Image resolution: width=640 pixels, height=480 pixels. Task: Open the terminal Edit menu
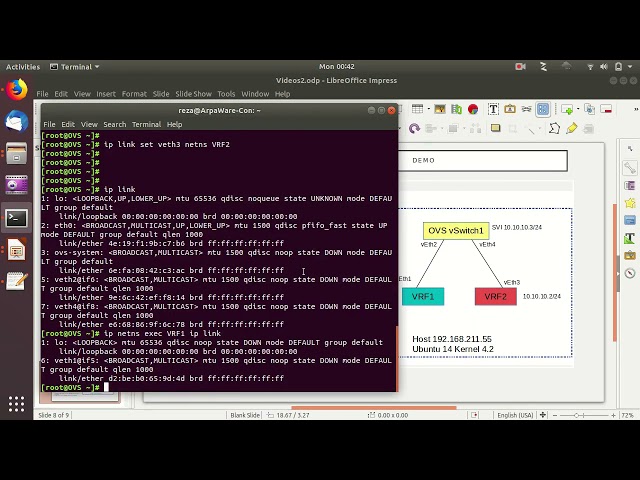tap(68, 124)
